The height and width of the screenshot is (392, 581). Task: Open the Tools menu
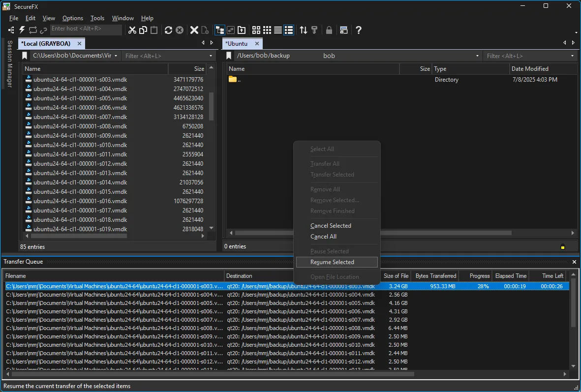click(97, 18)
